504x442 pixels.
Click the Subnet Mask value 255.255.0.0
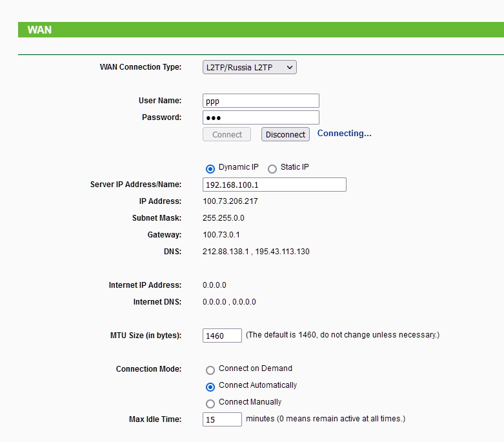pos(223,218)
